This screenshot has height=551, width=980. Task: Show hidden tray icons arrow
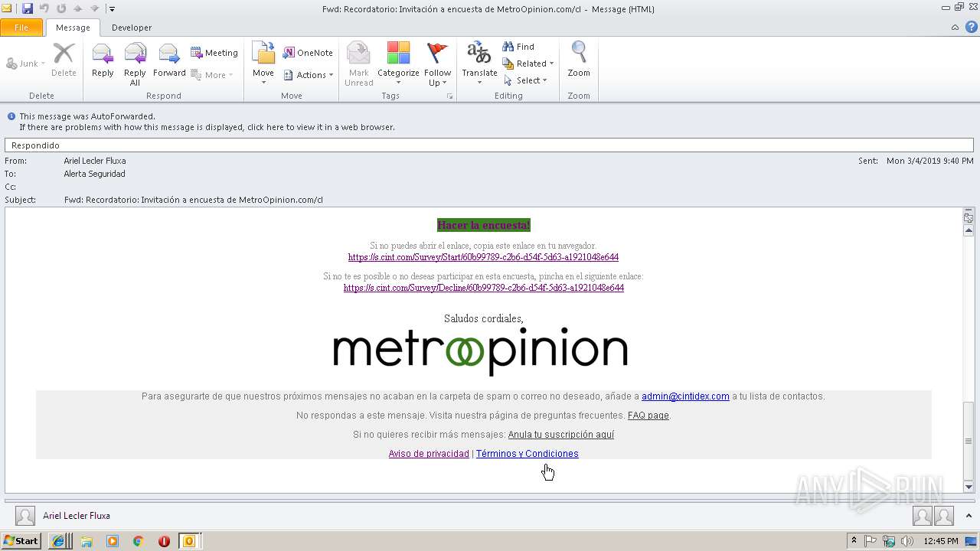pos(854,541)
